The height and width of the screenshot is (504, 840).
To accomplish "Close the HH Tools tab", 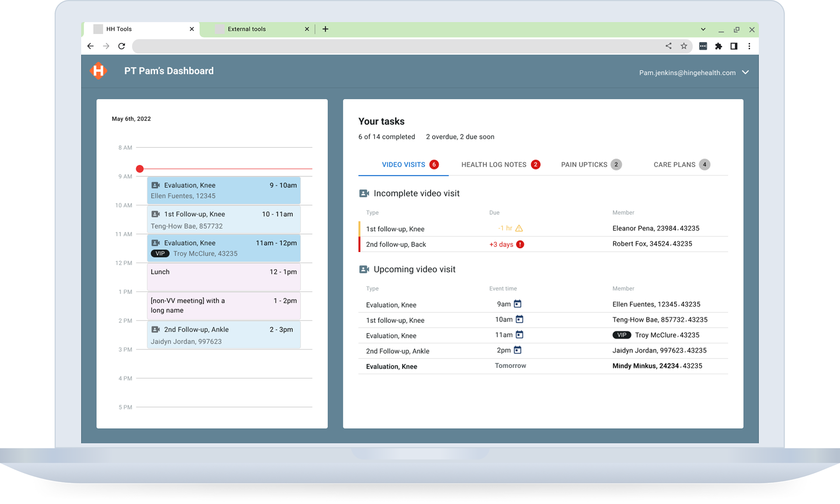I will tap(192, 29).
